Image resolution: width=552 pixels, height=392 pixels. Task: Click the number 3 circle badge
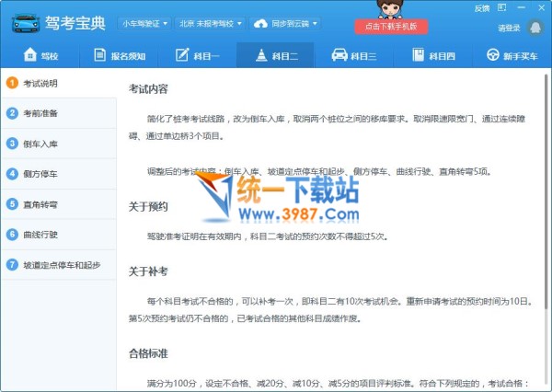pyautogui.click(x=12, y=144)
